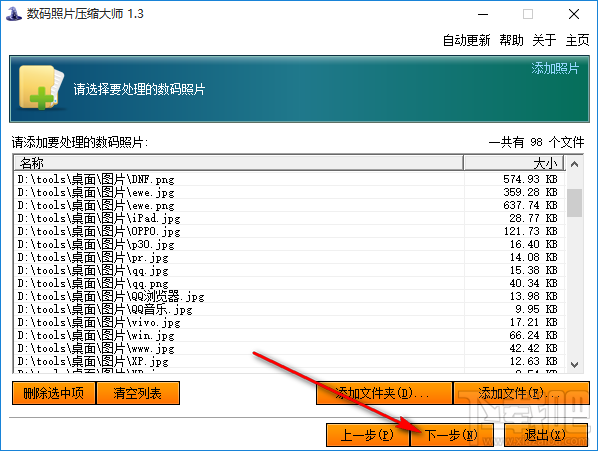Click the 12.63 KB size cell
The width and height of the screenshot is (598, 451).
[x=533, y=361]
